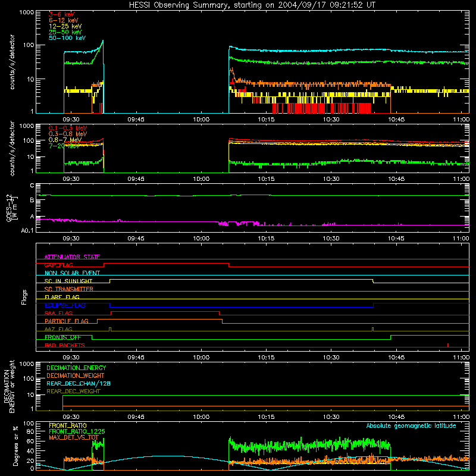Viewport: 476px width, 476px height.
Task: Select the REAR_DEC_CHAN/128 legend label
Action: (79, 384)
